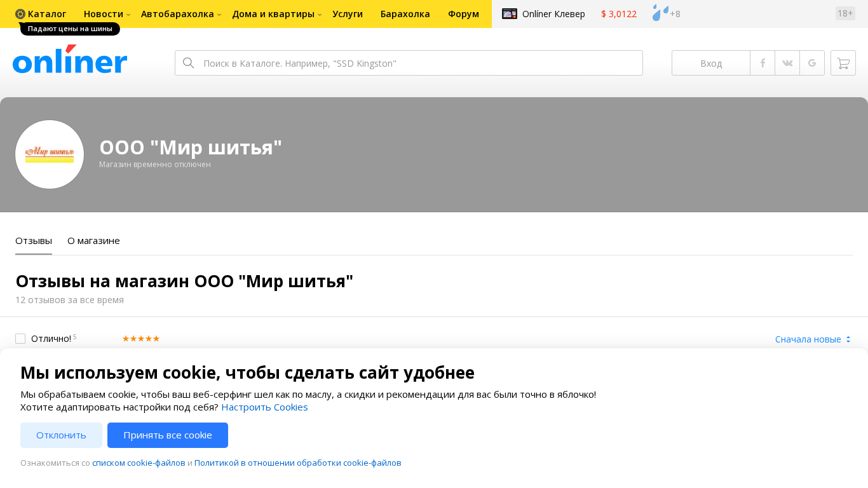This screenshot has width=868, height=488.
Task: Sign in with Facebook icon
Action: pos(763,63)
